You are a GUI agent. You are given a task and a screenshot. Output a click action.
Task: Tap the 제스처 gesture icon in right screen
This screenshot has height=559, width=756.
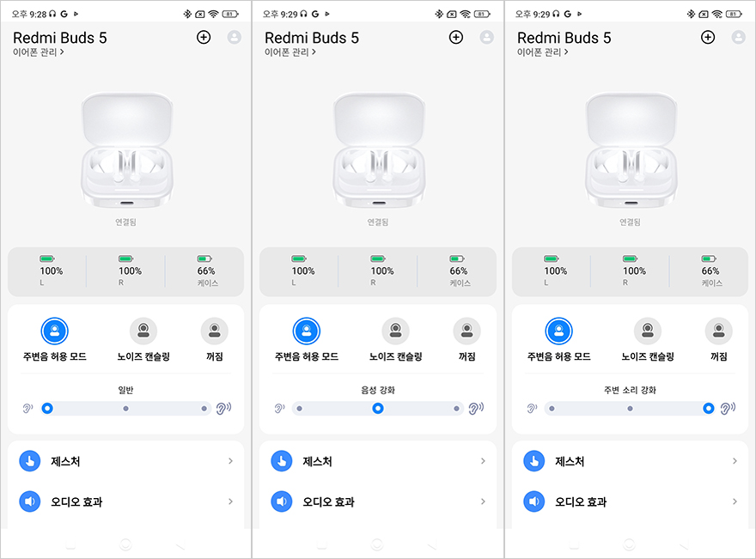(x=534, y=461)
